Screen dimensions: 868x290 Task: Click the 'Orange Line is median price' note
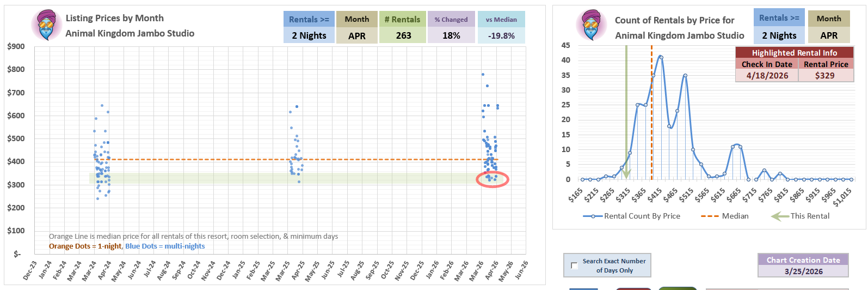[193, 237]
